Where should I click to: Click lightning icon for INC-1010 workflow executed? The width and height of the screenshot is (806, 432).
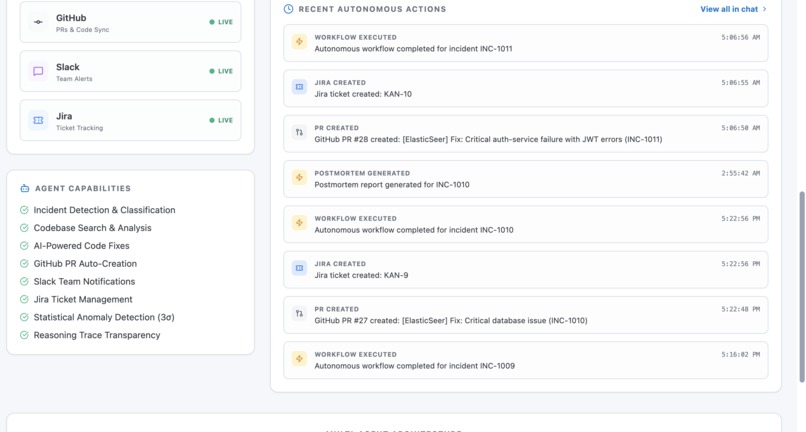click(299, 223)
